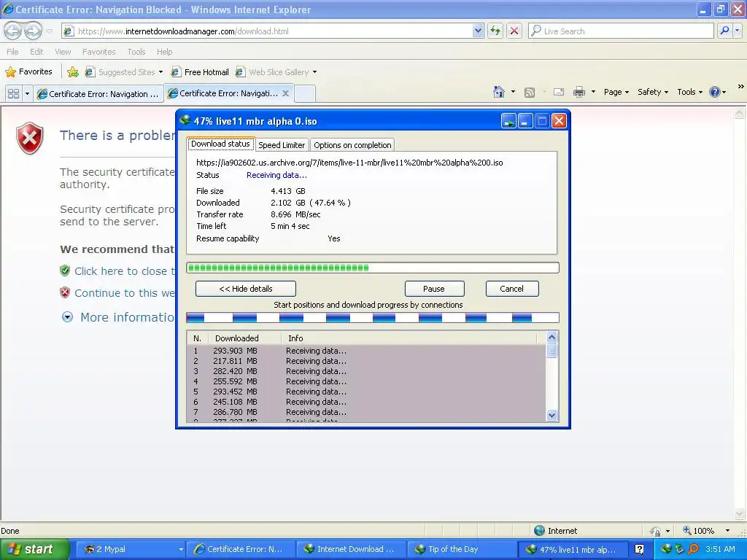Click the connections progress segment bar
747x560 pixels.
373,318
